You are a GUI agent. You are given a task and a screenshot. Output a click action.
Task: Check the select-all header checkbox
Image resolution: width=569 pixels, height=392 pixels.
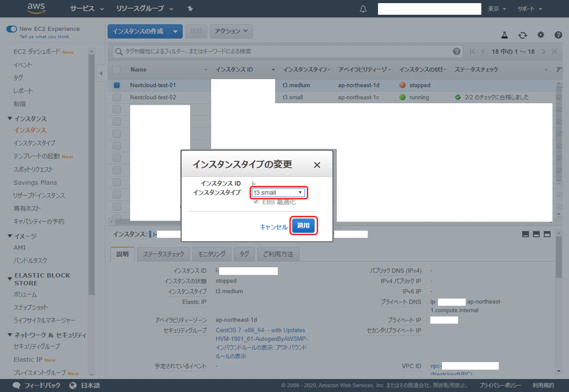[x=116, y=69]
